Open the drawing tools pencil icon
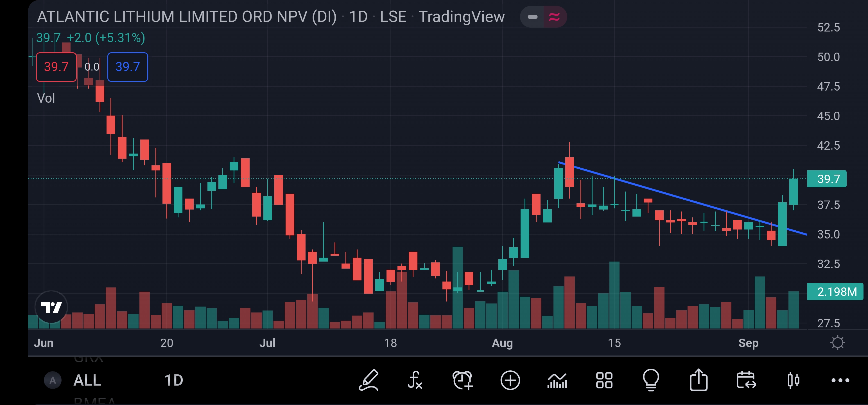Screen dimensions: 868x405 coord(369,380)
